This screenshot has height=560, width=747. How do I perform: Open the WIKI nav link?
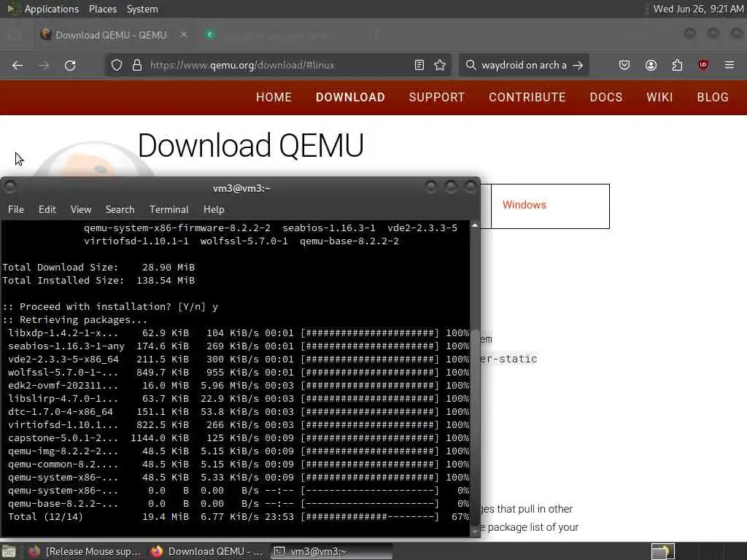(659, 97)
